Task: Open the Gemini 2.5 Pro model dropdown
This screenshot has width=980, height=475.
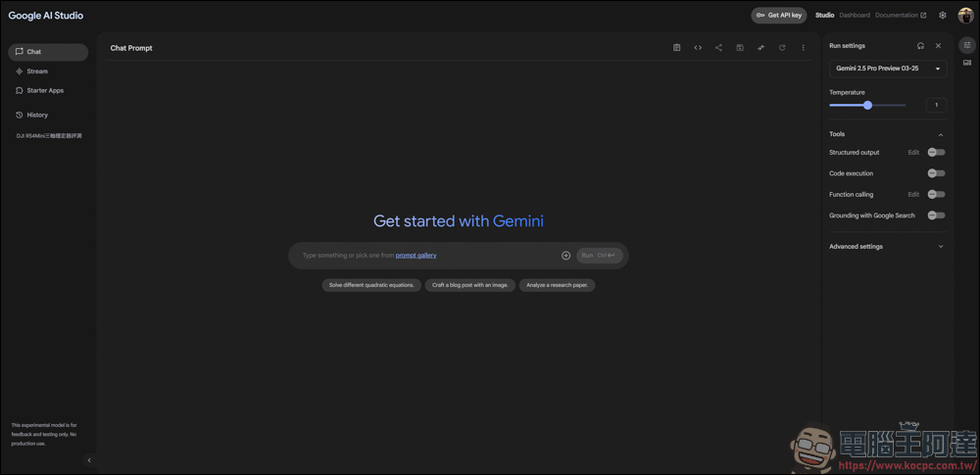Action: pyautogui.click(x=888, y=69)
